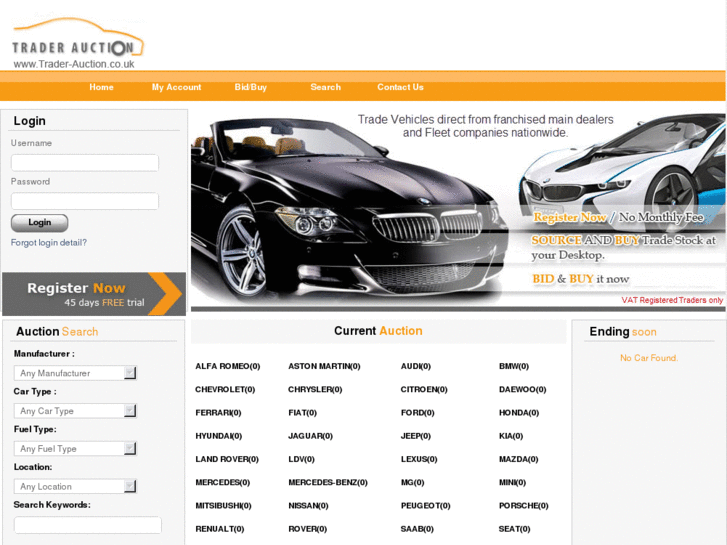Click the Register Now link in the car banner
The width and height of the screenshot is (727, 545).
pos(570,217)
